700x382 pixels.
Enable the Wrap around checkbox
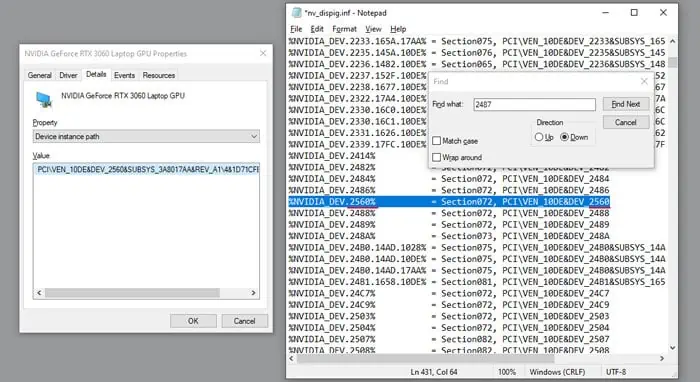coord(437,158)
